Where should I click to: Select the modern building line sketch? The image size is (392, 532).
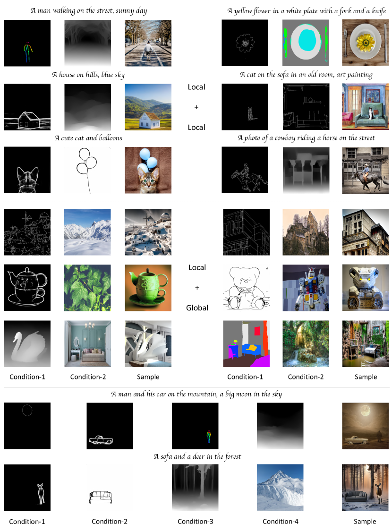(x=246, y=232)
